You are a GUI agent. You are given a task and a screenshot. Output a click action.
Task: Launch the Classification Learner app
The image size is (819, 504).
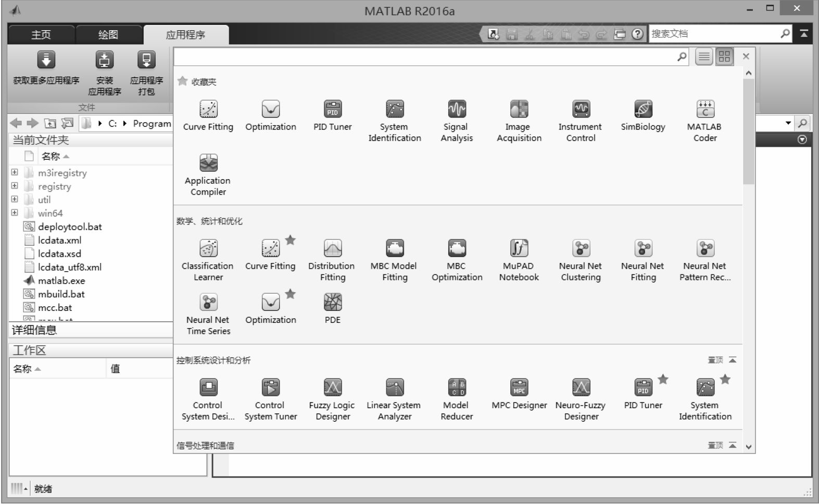[208, 260]
